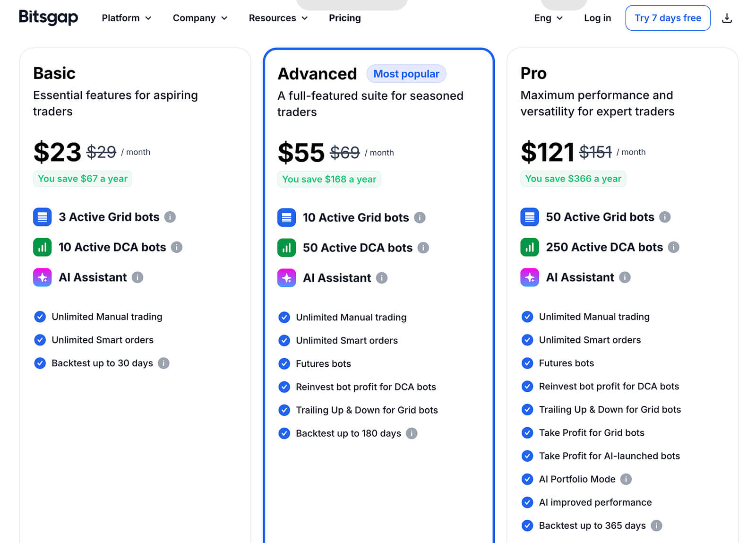The height and width of the screenshot is (543, 756).
Task: Click the download icon in the header
Action: (x=727, y=18)
